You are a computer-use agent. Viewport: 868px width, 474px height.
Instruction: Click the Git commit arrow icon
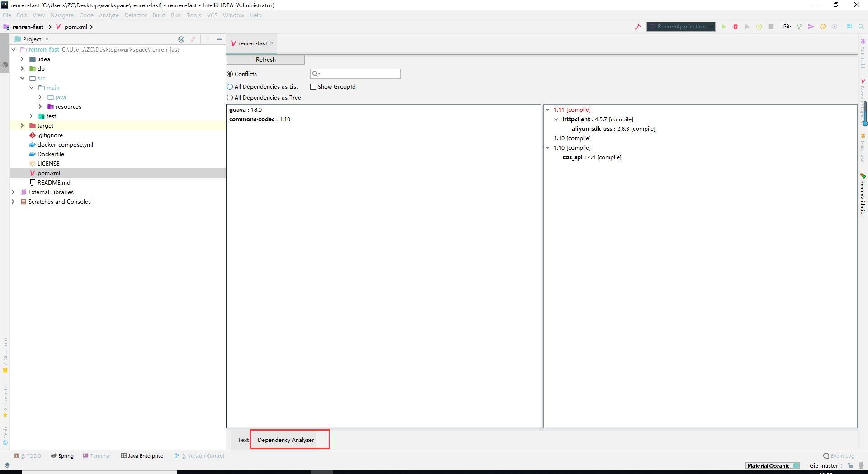point(811,27)
